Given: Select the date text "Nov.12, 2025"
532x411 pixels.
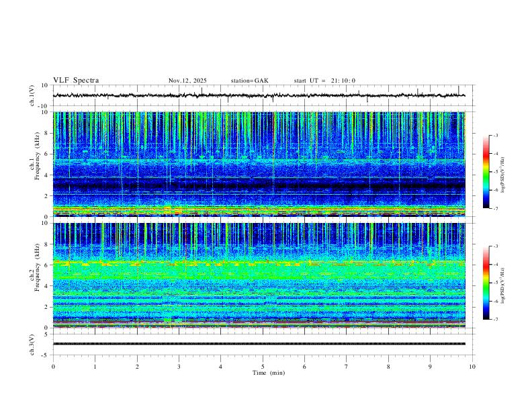Looking at the screenshot, I should (187, 81).
